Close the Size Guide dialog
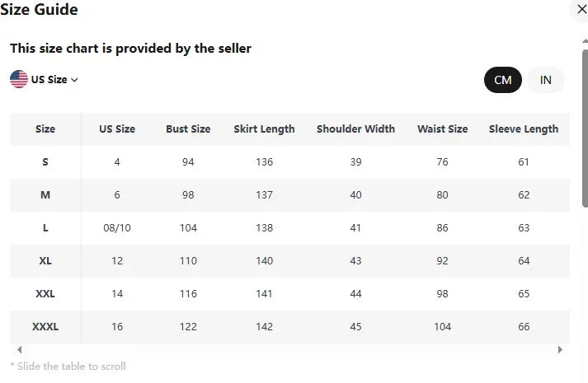 tap(579, 9)
